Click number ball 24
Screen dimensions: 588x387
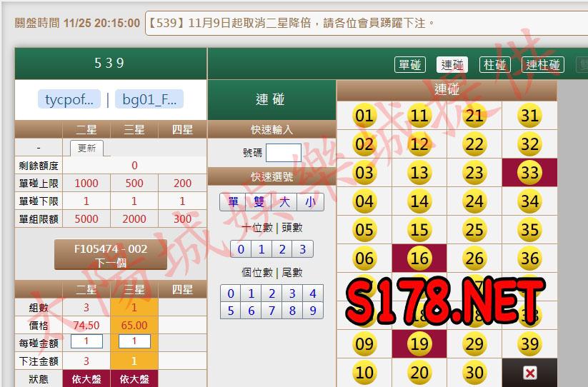pyautogui.click(x=474, y=201)
